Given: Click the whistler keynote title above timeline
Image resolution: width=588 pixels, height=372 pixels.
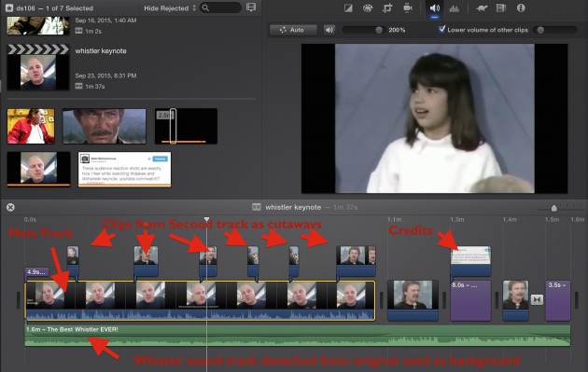Looking at the screenshot, I should point(293,207).
